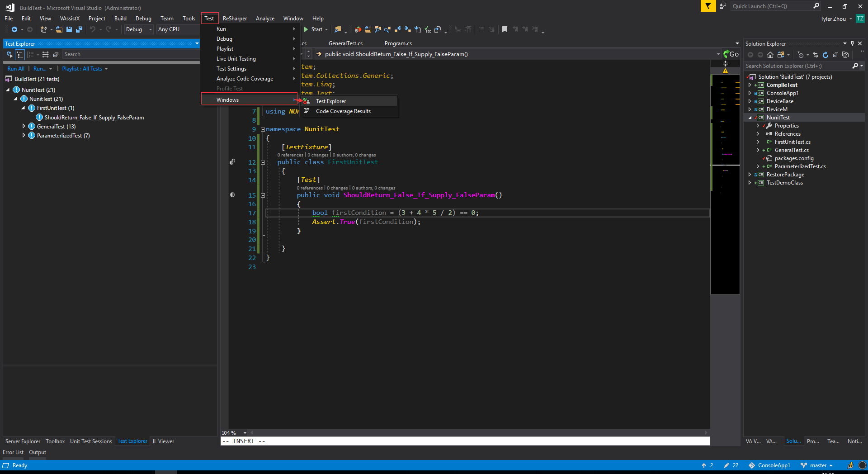This screenshot has height=474, width=868.
Task: Expand the ConsoleApp1 project node
Action: [x=750, y=93]
